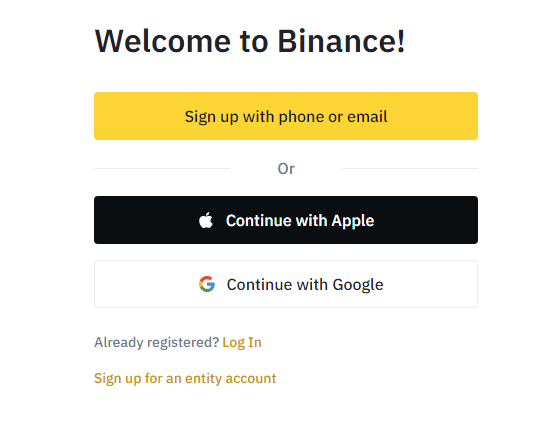The height and width of the screenshot is (430, 554).
Task: Select the black Continue with Apple button
Action: 286,220
